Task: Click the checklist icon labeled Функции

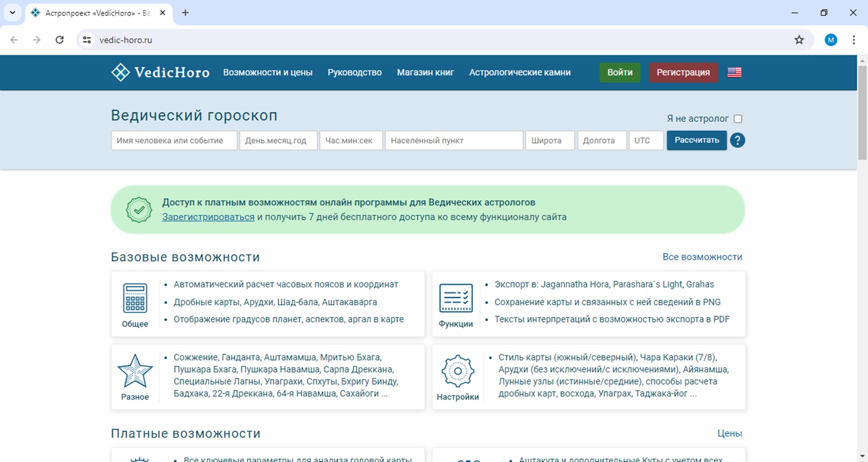Action: (x=456, y=298)
